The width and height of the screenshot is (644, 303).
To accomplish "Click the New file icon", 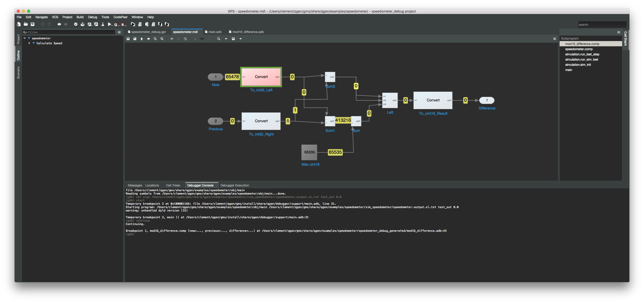I will (19, 24).
